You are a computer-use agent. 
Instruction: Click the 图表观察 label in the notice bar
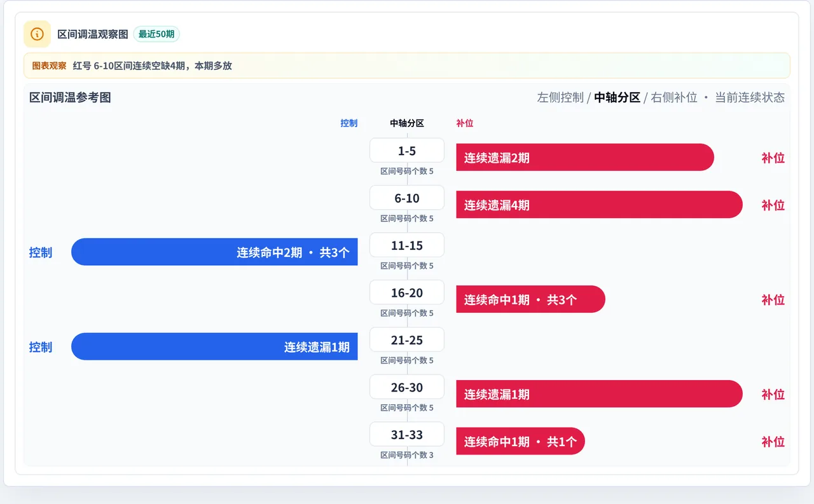pos(49,65)
